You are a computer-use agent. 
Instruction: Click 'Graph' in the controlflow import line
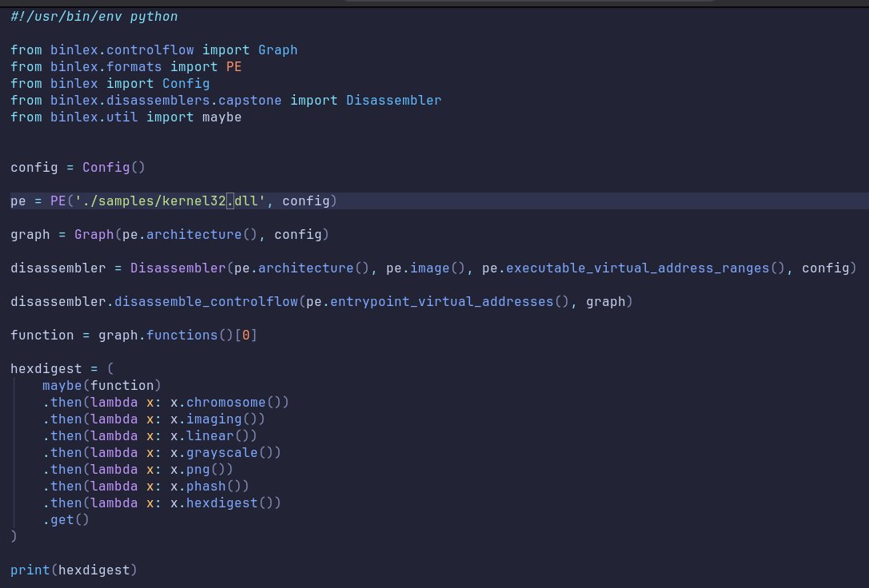(277, 50)
